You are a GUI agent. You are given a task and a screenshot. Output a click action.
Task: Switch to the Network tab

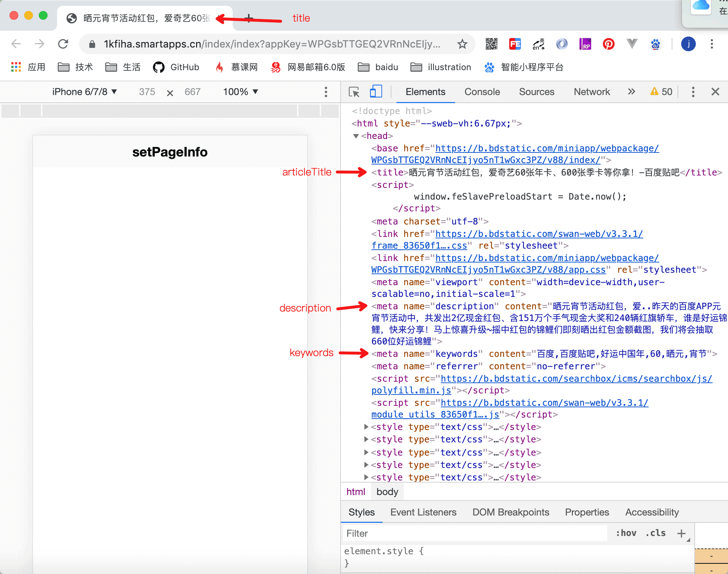592,92
